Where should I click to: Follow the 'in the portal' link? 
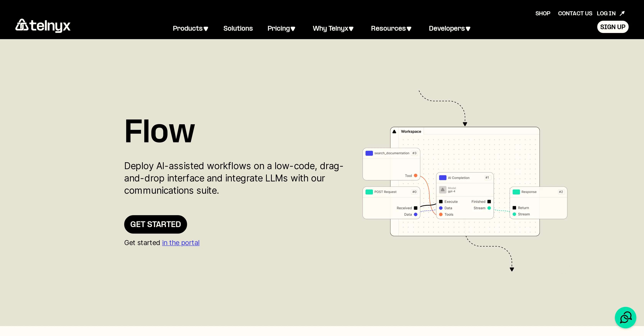coord(181,243)
